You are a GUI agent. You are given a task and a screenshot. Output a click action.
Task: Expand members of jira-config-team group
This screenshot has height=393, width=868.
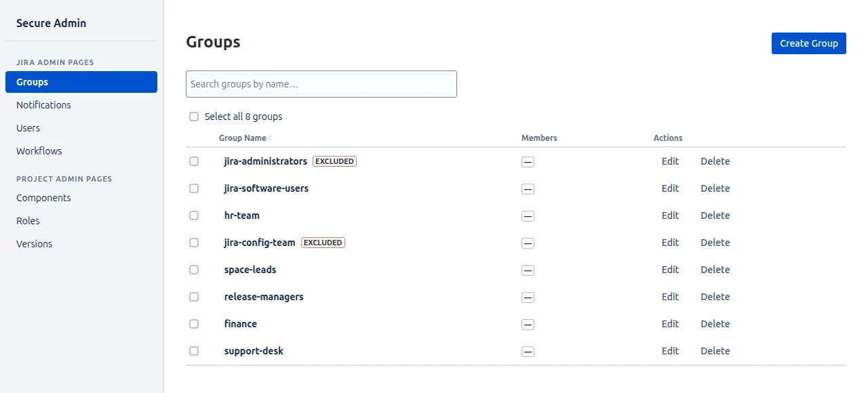point(528,243)
